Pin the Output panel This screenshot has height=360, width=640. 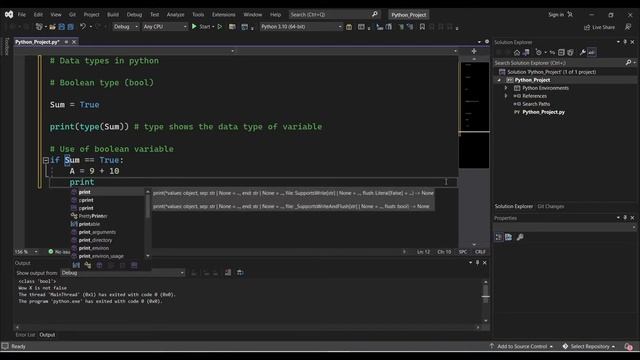click(477, 263)
